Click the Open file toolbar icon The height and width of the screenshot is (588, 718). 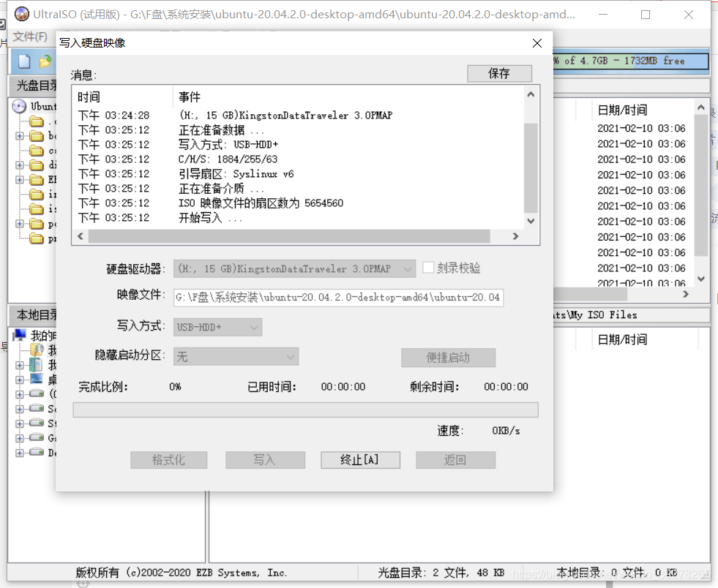point(45,61)
